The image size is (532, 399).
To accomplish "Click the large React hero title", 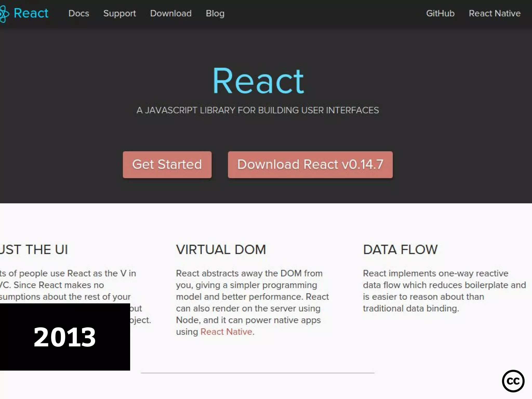I will (x=258, y=81).
